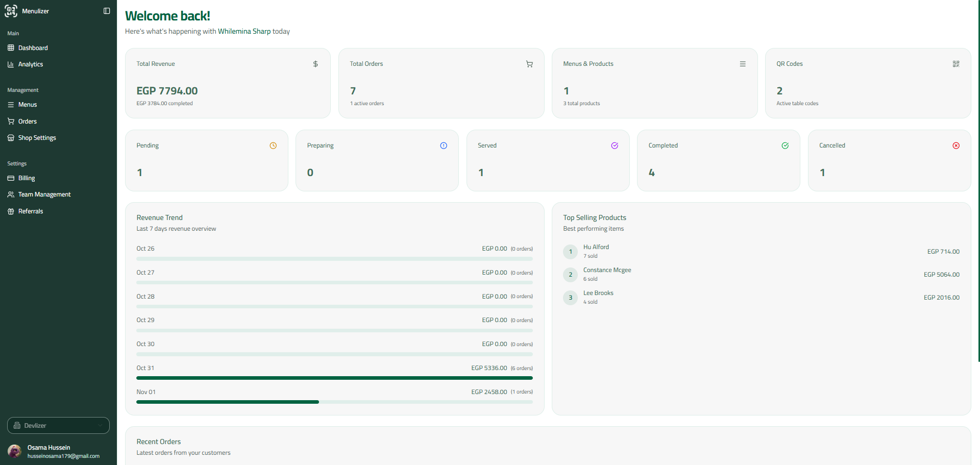Viewport: 980px width, 465px height.
Task: Click the clock icon on the Pending card
Action: pos(273,145)
